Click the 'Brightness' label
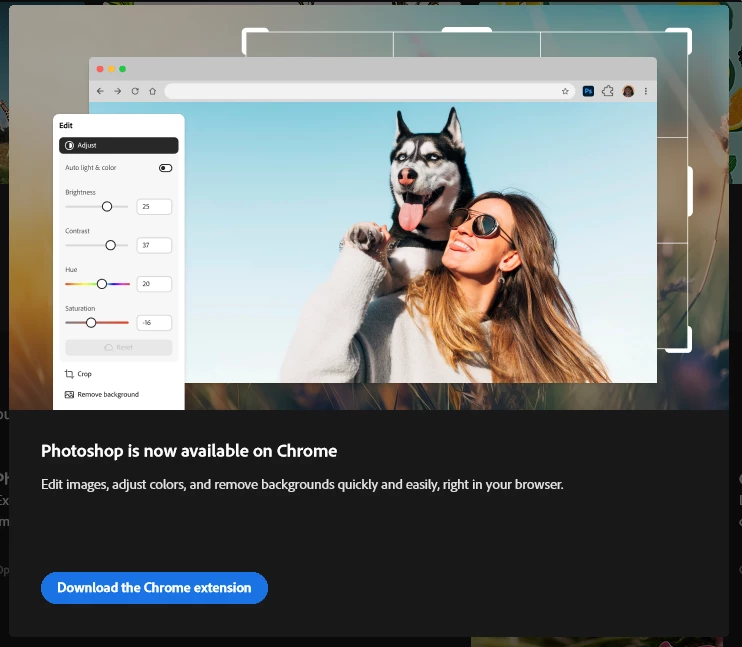 pyautogui.click(x=80, y=192)
